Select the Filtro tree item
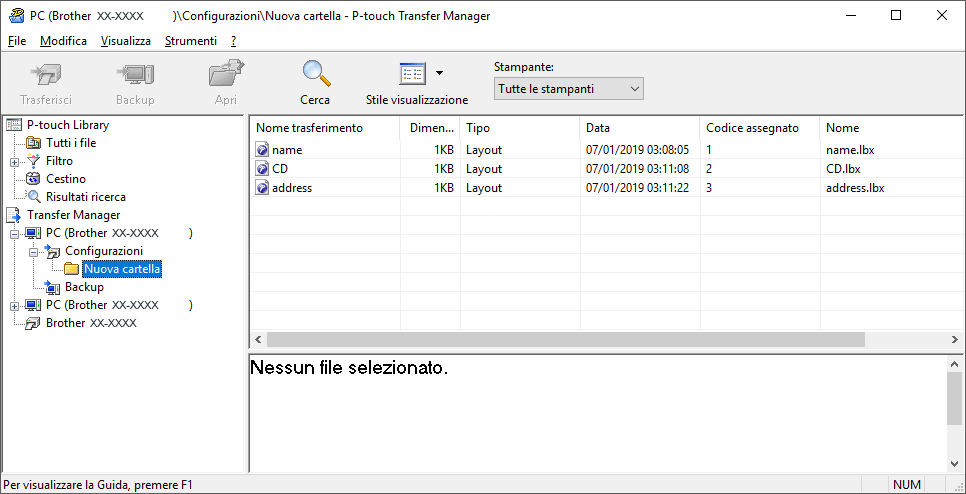Image resolution: width=966 pixels, height=494 pixels. point(59,161)
